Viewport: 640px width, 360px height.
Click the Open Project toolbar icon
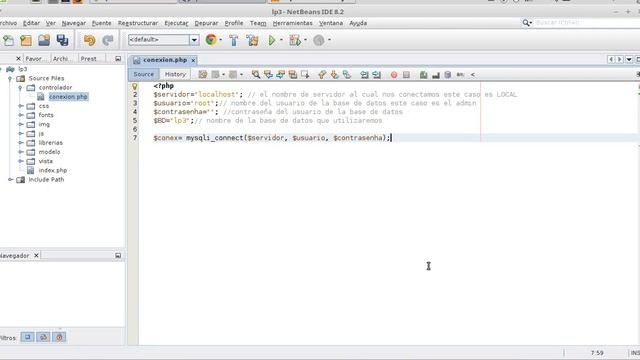click(x=44, y=40)
